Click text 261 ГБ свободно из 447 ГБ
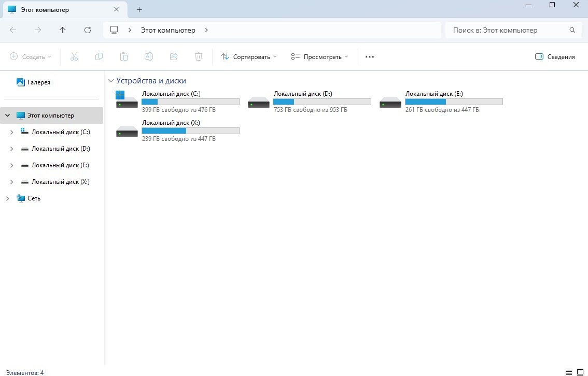588x376 pixels. point(442,110)
